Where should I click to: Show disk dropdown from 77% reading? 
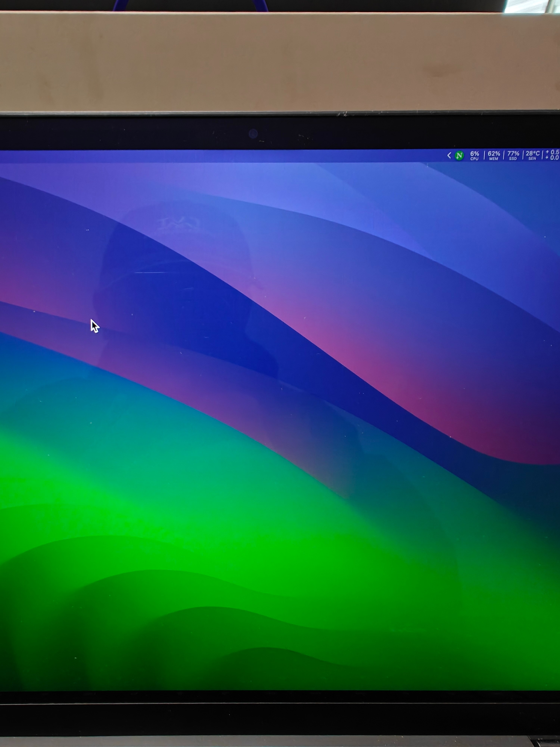(513, 153)
